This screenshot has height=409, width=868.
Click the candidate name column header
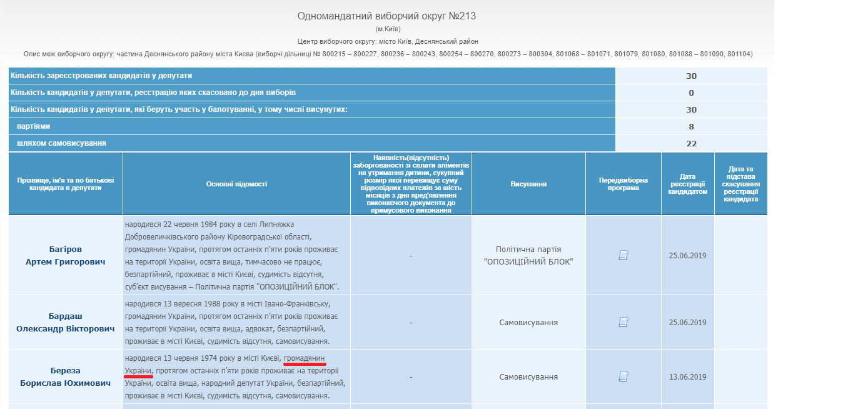tap(66, 184)
